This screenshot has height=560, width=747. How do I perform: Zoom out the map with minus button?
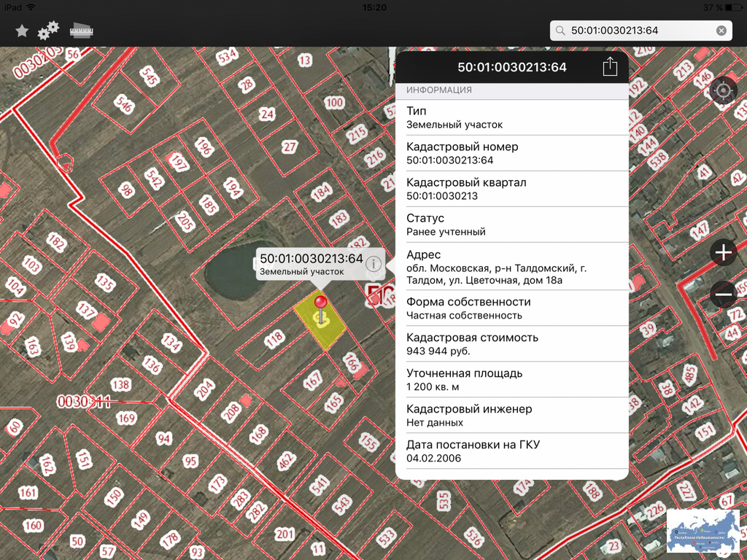(723, 295)
